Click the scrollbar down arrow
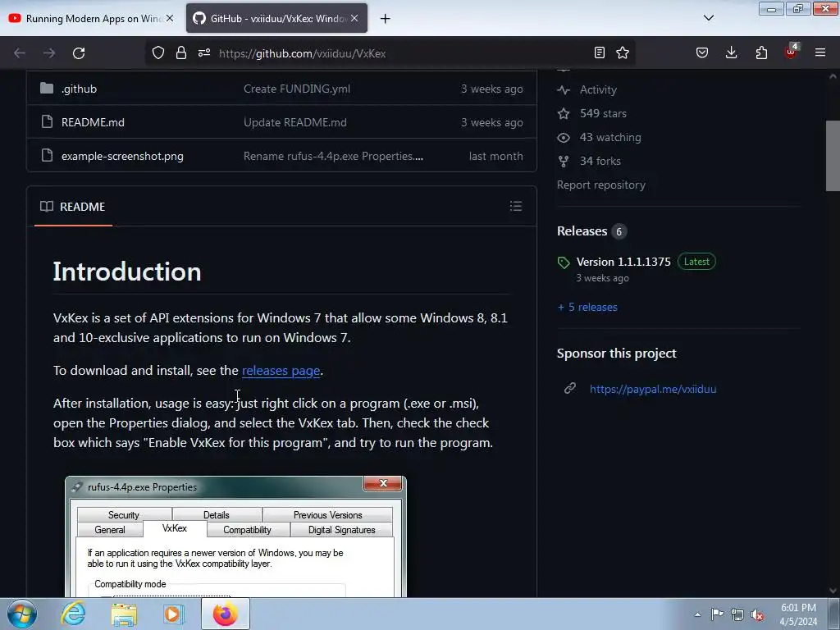The height and width of the screenshot is (630, 840). (833, 591)
